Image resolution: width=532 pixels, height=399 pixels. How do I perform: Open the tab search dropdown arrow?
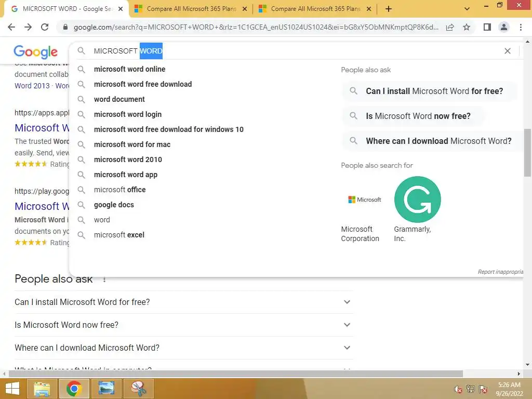pos(467,9)
